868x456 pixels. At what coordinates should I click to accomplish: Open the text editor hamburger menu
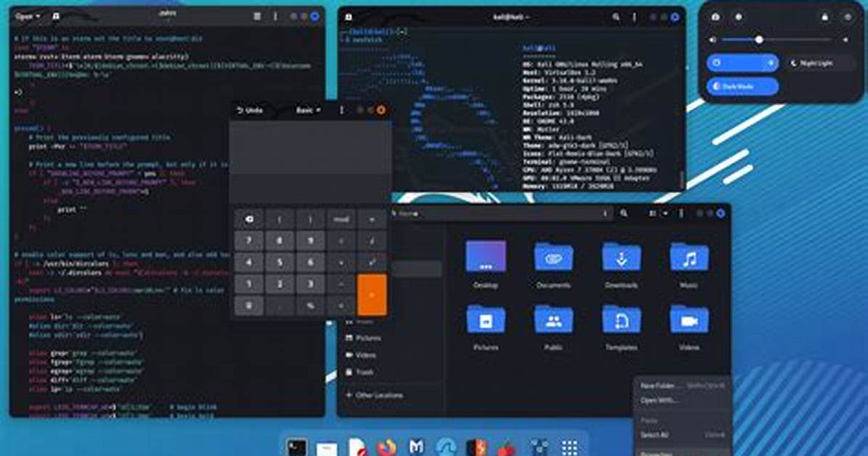(x=257, y=16)
